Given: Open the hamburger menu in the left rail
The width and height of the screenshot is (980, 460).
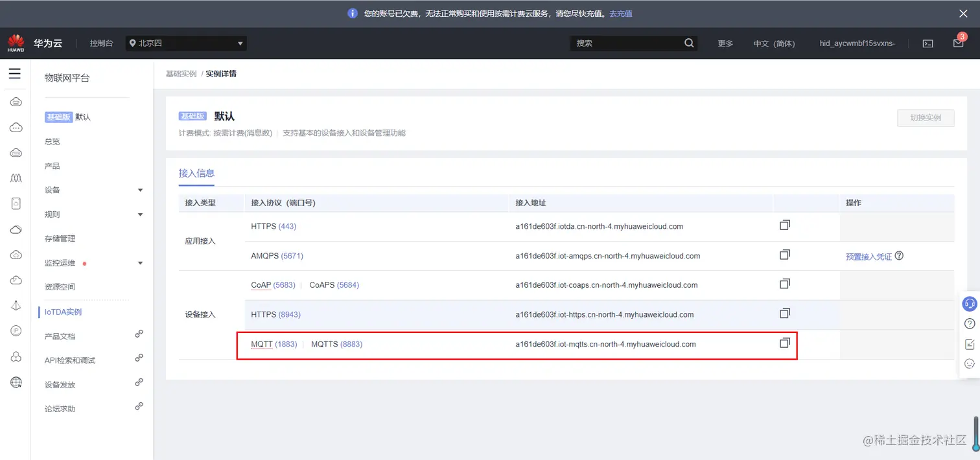Looking at the screenshot, I should click(14, 75).
